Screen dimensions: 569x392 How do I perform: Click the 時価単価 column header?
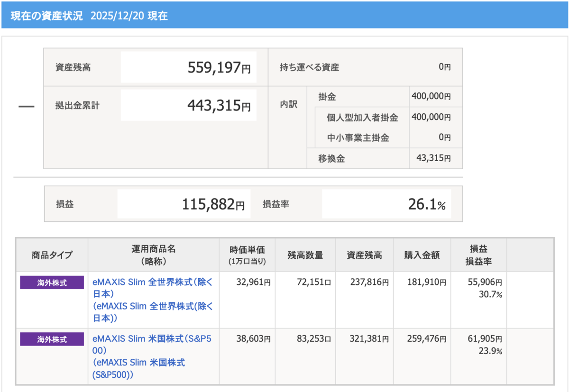tap(247, 255)
